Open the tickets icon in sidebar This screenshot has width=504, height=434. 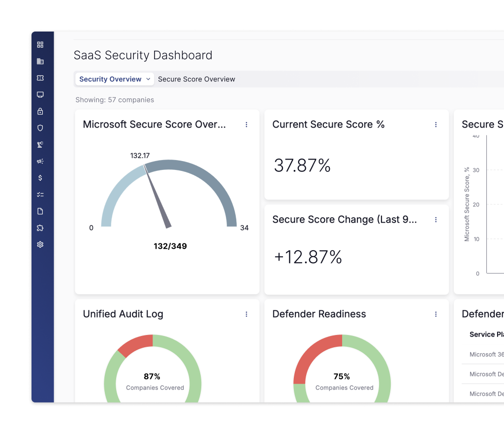pyautogui.click(x=40, y=78)
